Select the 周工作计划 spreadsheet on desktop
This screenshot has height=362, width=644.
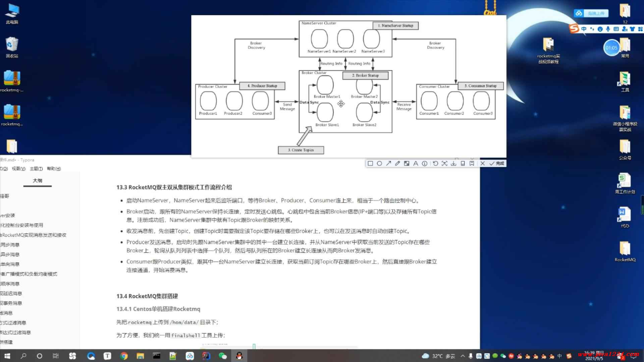[625, 184]
